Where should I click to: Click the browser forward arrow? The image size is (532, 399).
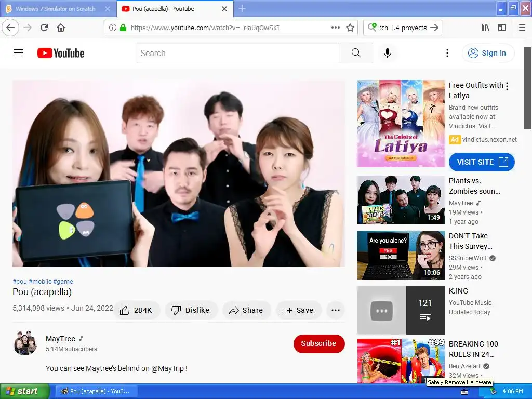(x=28, y=28)
